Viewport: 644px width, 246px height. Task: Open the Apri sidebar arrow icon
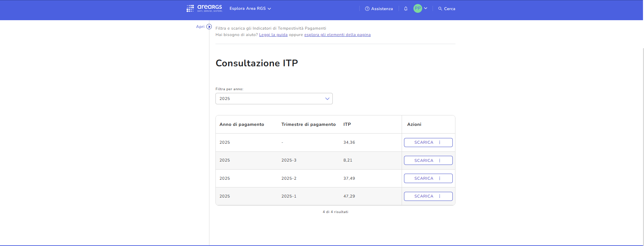pyautogui.click(x=209, y=27)
